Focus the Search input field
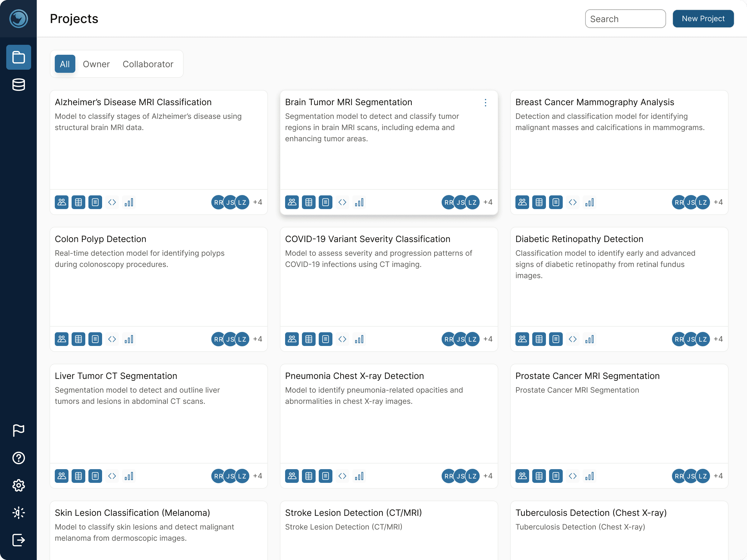Viewport: 747px width, 560px height. click(625, 19)
